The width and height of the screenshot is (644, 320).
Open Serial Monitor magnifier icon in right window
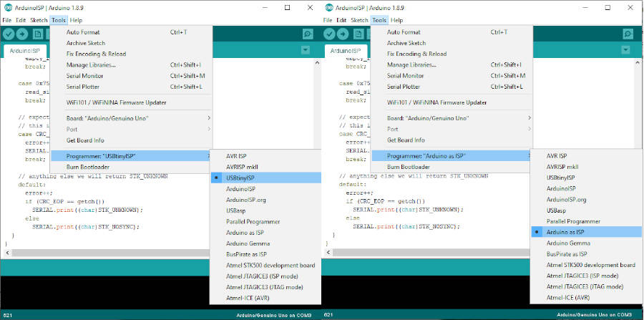tap(628, 34)
